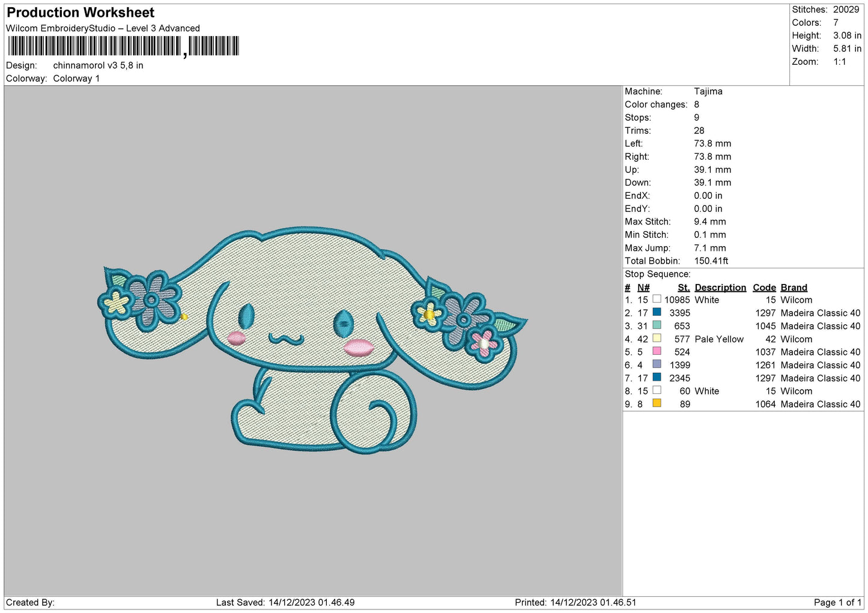Click the 'Stop Sequence:' label
The width and height of the screenshot is (868, 613).
(x=658, y=274)
